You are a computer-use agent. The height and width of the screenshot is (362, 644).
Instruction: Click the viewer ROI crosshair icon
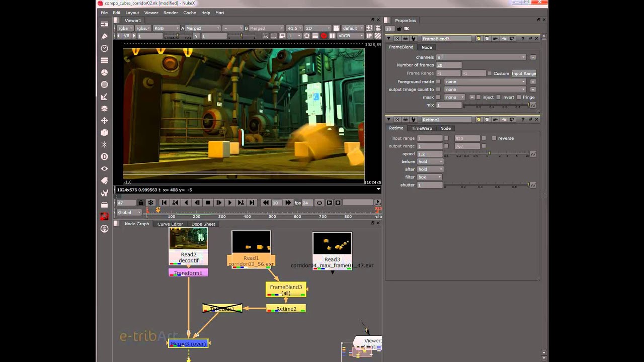click(306, 36)
